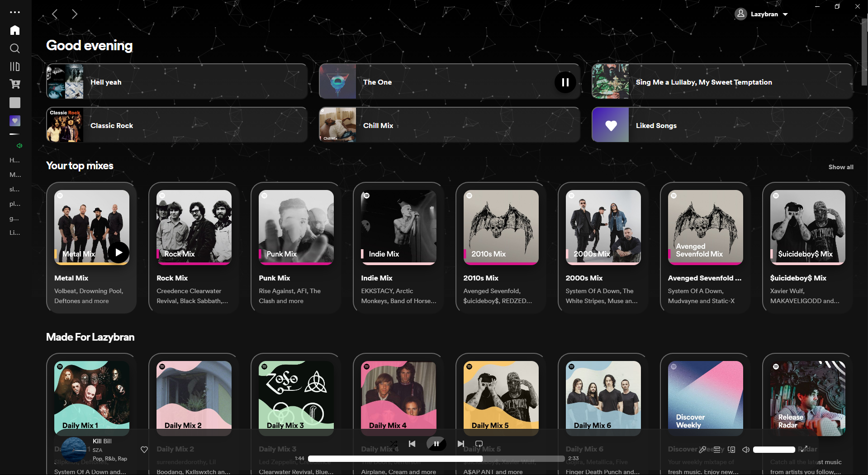Adjust the volume slider
This screenshot has height=475, width=868.
pos(773,450)
